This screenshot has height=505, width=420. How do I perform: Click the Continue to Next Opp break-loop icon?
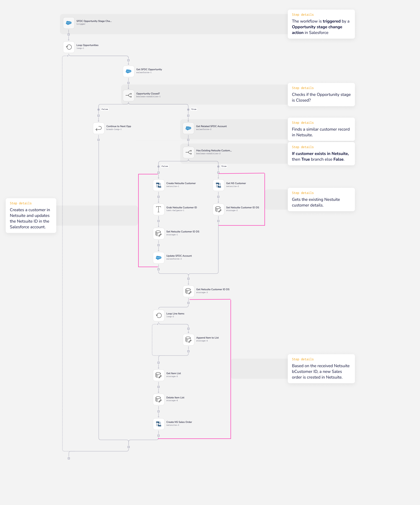tap(99, 128)
